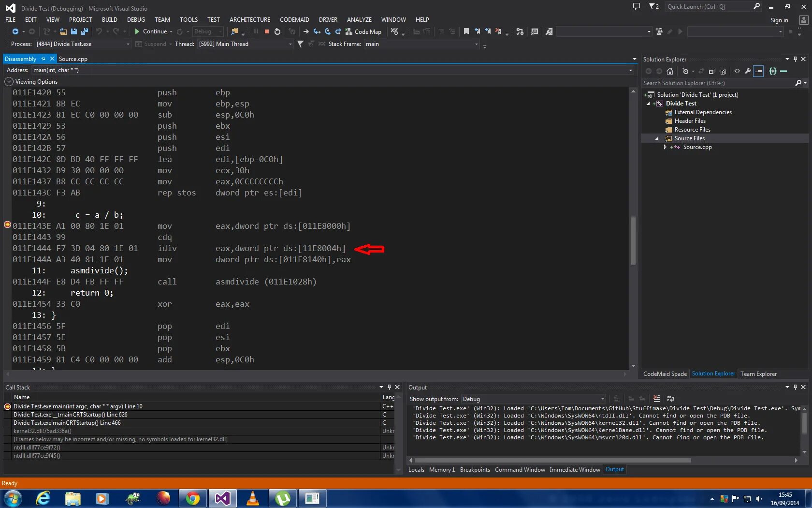
Task: Click the Save file icon
Action: pos(74,31)
